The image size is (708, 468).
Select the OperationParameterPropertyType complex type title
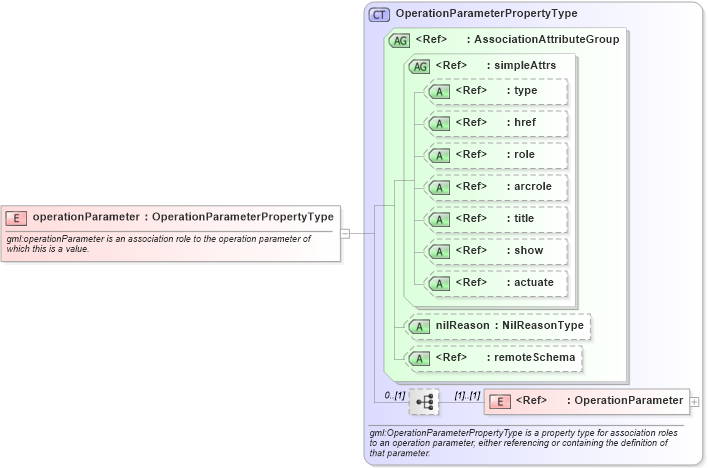click(x=486, y=14)
